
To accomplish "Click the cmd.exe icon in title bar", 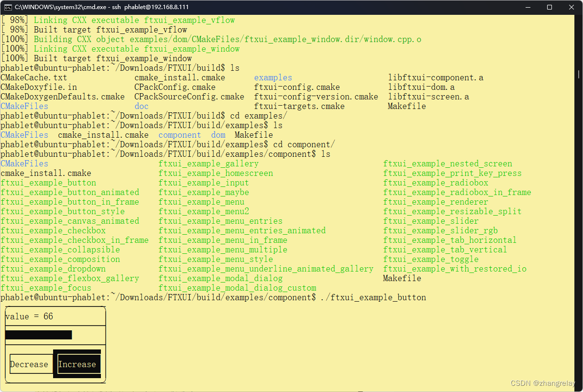I will [8, 7].
